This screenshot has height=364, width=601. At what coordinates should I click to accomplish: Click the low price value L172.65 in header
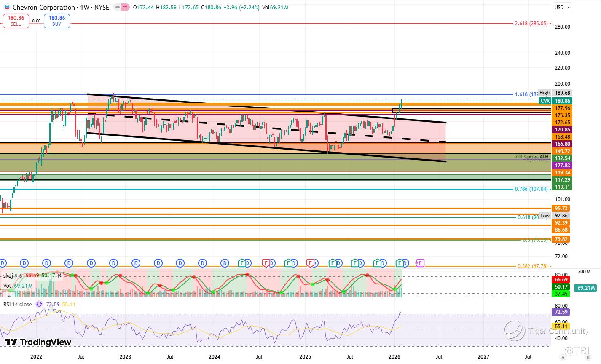(189, 8)
